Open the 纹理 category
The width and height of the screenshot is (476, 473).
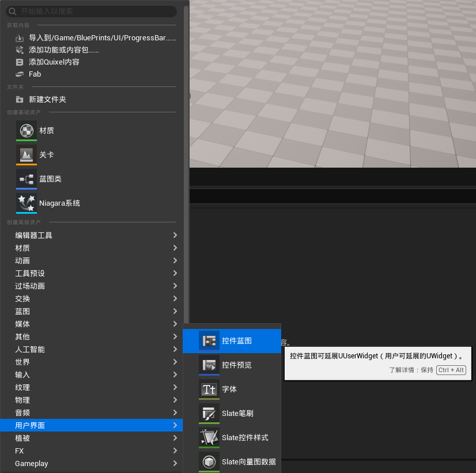92,387
